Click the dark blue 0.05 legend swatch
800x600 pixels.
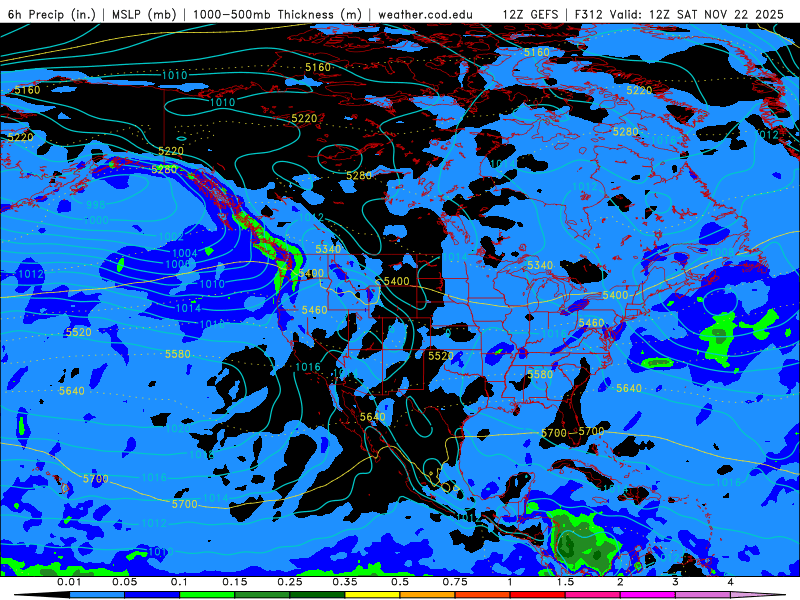(x=152, y=595)
